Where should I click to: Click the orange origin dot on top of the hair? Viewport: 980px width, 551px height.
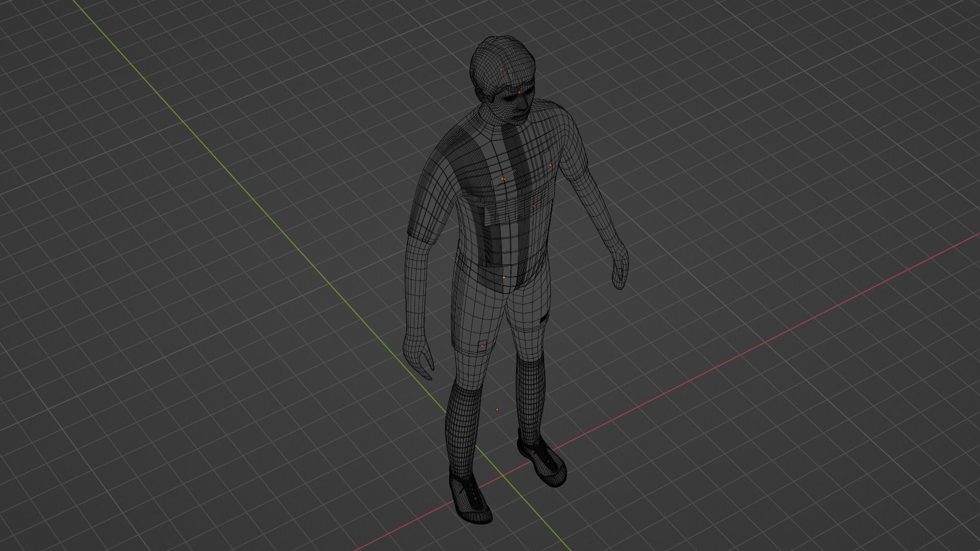(501, 69)
